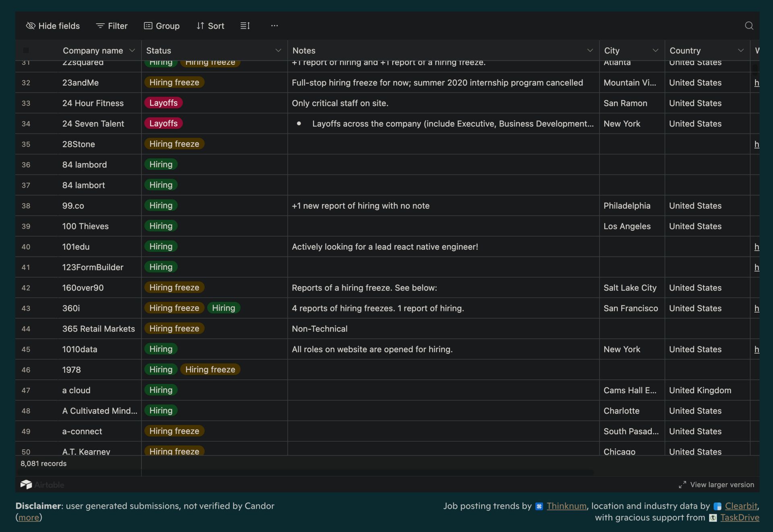Click row number 45
This screenshot has width=773, height=532.
point(26,349)
